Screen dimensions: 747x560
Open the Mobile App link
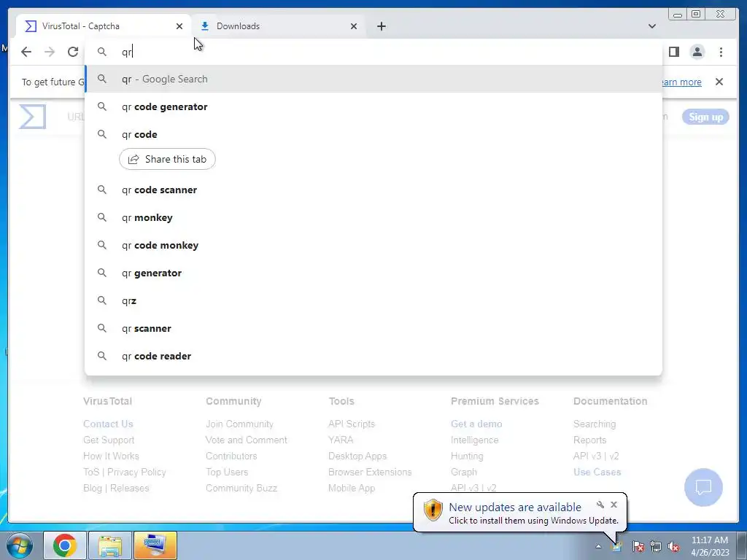click(x=352, y=488)
